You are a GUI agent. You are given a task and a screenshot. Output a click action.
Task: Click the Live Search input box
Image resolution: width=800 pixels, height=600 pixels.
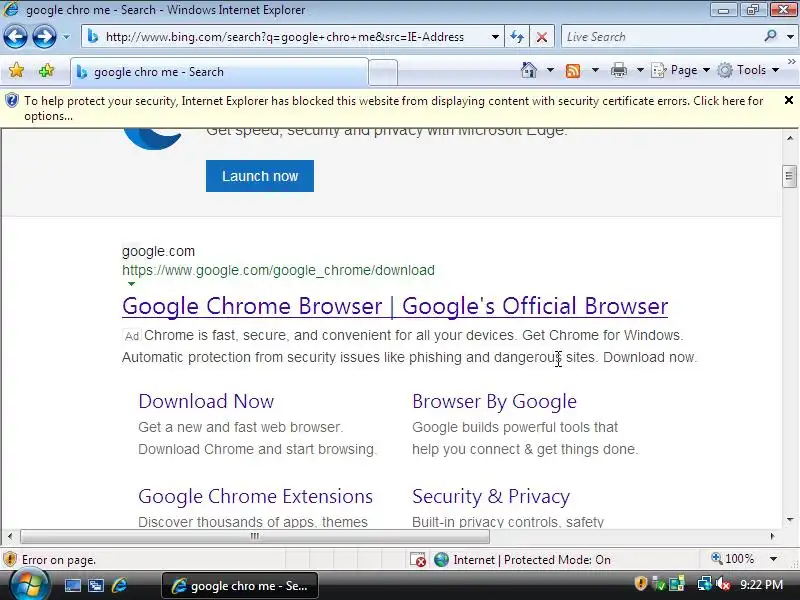click(x=661, y=37)
